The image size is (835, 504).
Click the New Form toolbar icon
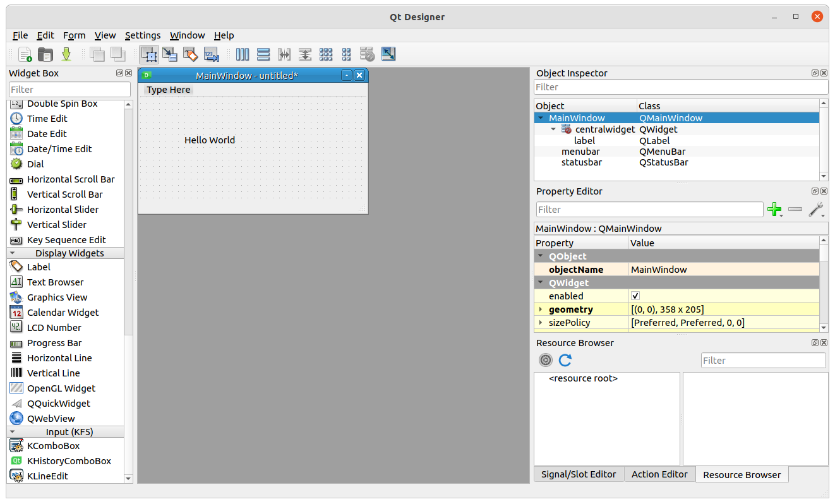(x=25, y=54)
